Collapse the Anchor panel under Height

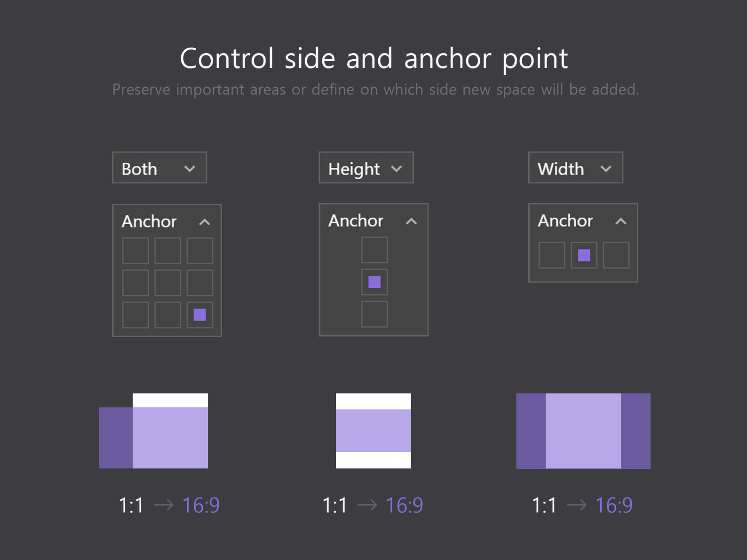point(411,221)
